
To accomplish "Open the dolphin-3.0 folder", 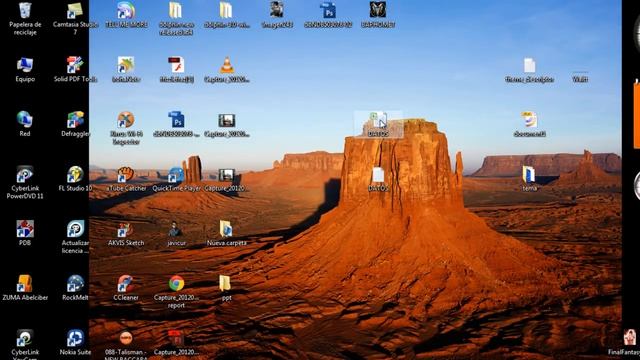I will (227, 11).
